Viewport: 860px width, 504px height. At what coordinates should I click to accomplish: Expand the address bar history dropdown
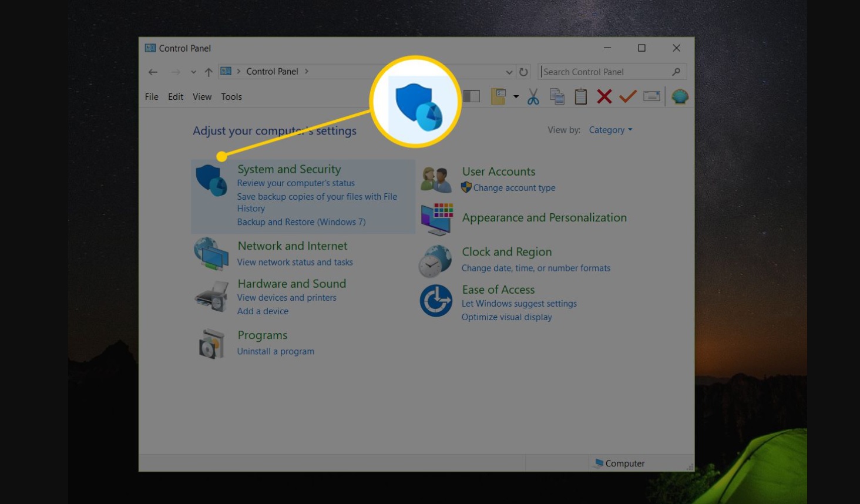click(509, 72)
